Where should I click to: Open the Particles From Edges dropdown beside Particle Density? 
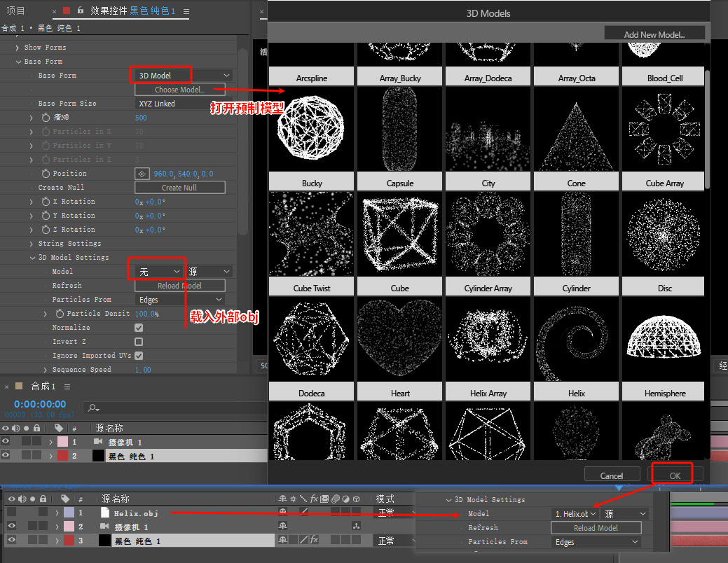[x=180, y=300]
